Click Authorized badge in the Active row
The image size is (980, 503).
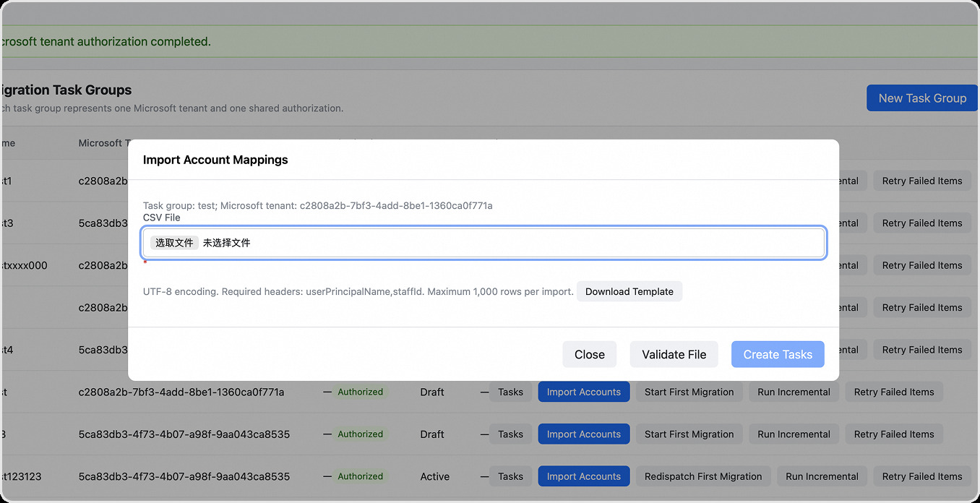pyautogui.click(x=360, y=476)
